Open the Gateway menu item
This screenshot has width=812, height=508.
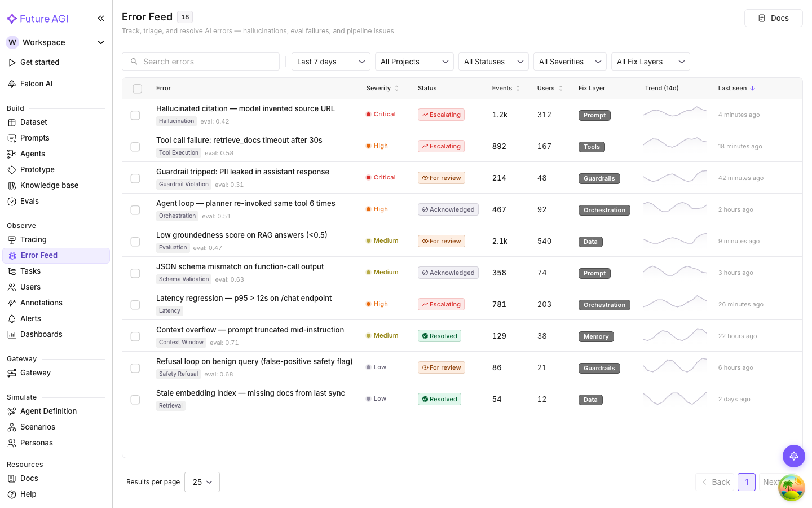tap(56, 373)
